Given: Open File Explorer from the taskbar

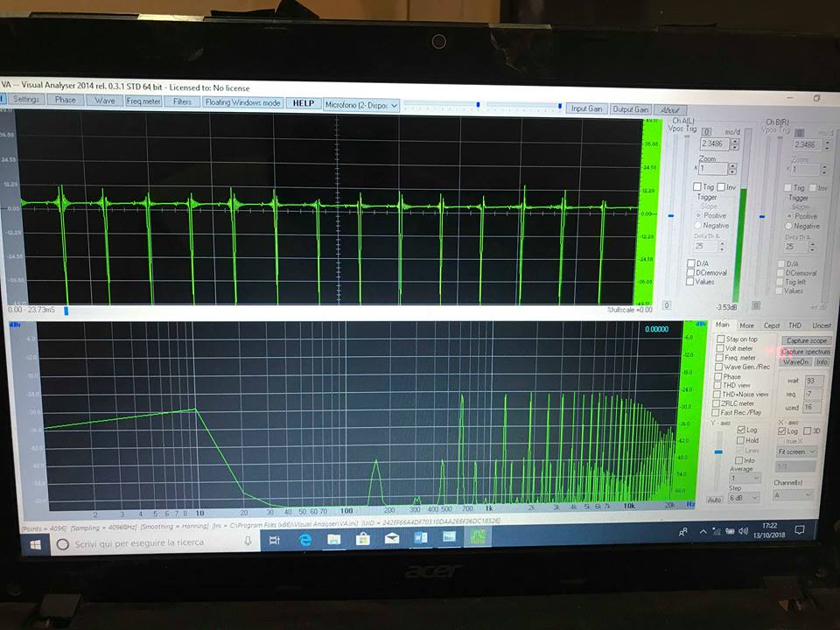Looking at the screenshot, I should click(334, 539).
